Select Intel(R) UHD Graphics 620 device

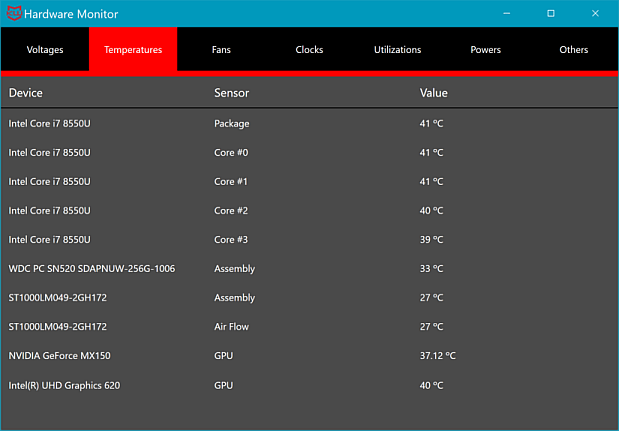[64, 385]
